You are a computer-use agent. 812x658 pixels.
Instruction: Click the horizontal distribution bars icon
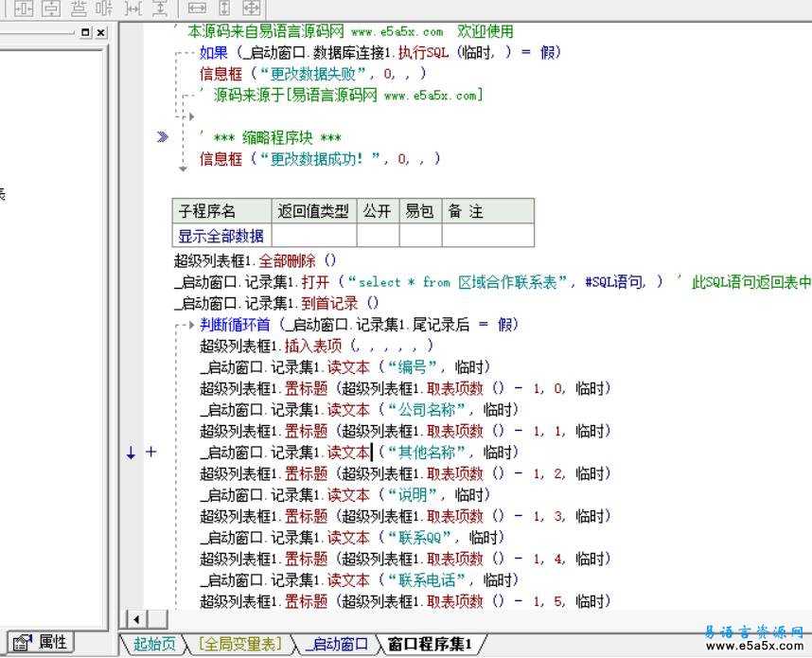click(105, 8)
